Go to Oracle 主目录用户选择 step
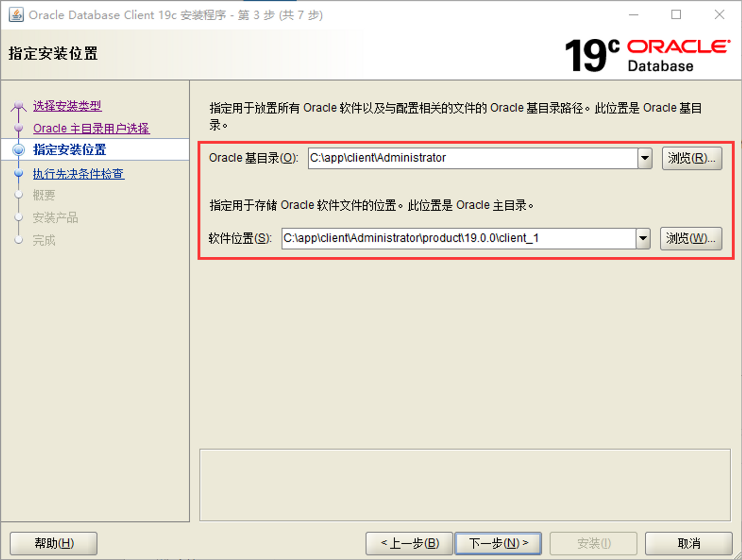 pyautogui.click(x=91, y=128)
